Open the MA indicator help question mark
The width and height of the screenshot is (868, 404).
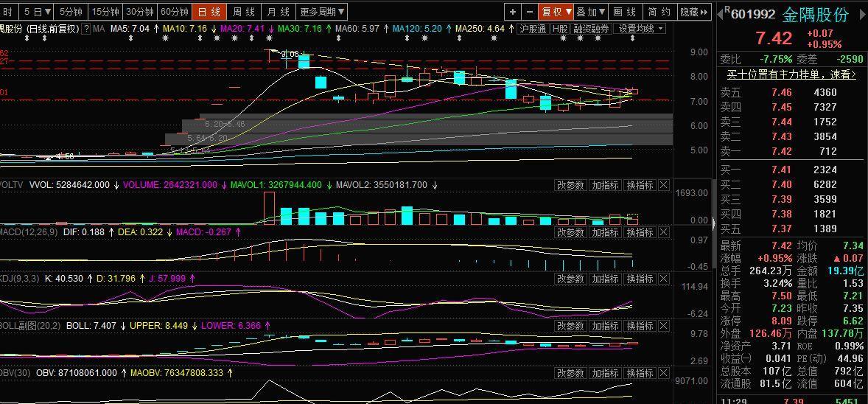point(85,29)
